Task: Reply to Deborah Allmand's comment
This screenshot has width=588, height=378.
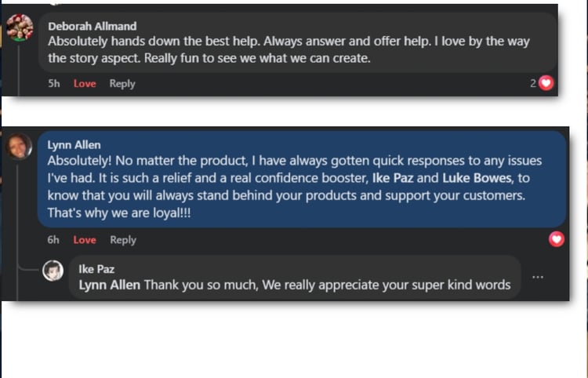Action: pos(122,84)
